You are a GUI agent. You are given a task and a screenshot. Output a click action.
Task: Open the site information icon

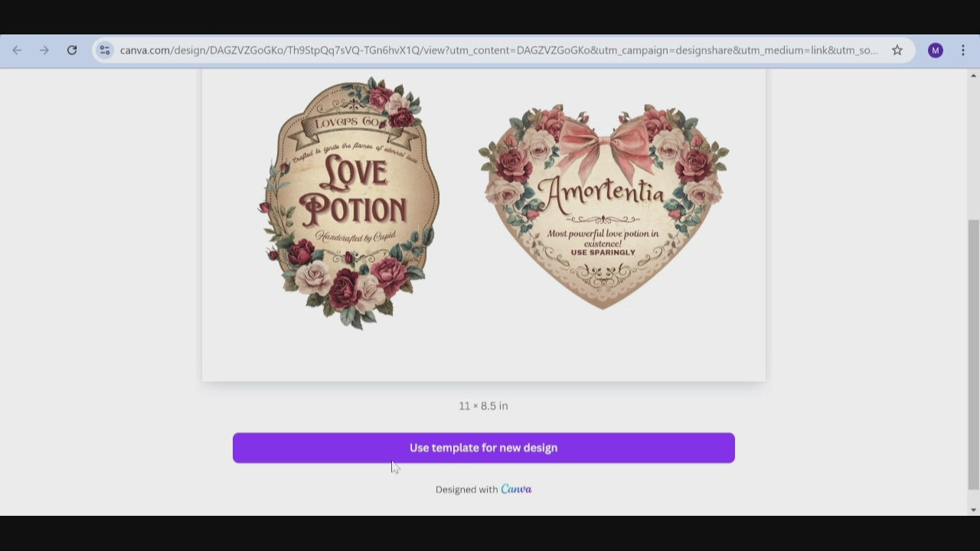(105, 51)
